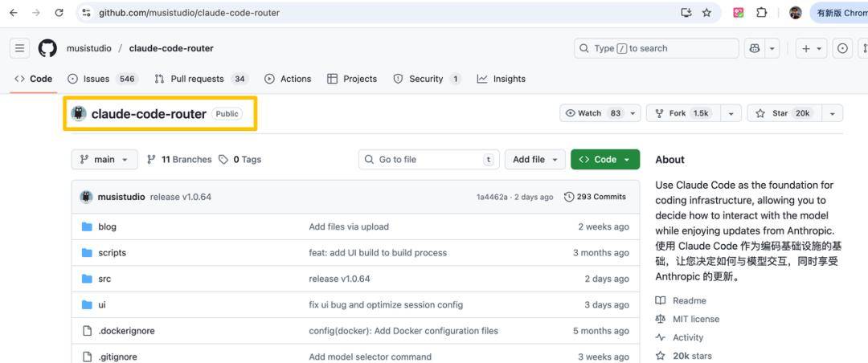Switch to the Issues tab
868x363 pixels.
(x=96, y=79)
